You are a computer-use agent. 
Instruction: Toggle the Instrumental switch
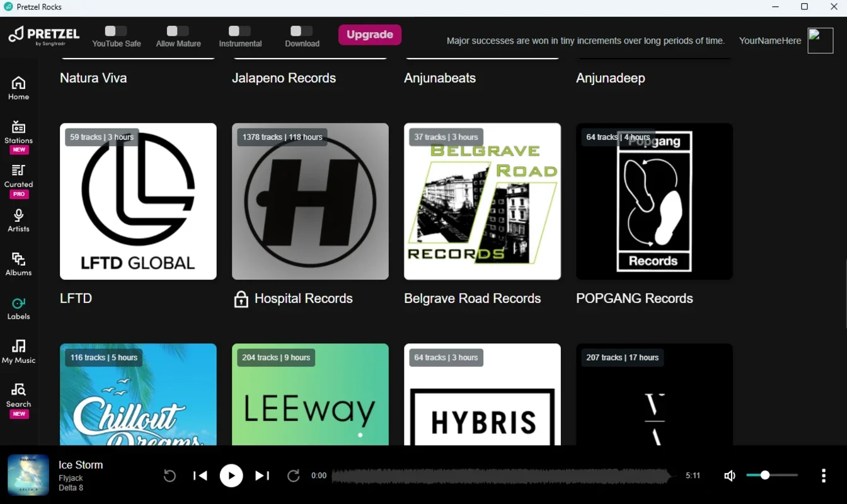(239, 31)
